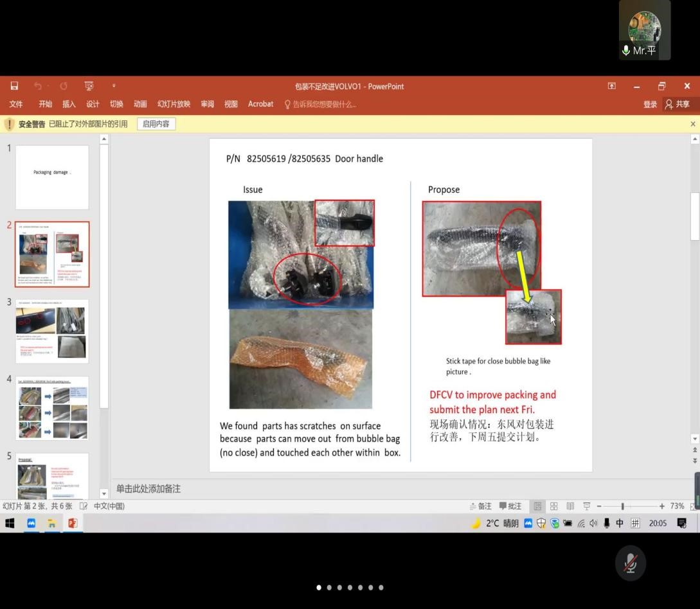Click the Mr.平 participant video tile
Image resolution: width=700 pixels, height=609 pixels.
644,30
